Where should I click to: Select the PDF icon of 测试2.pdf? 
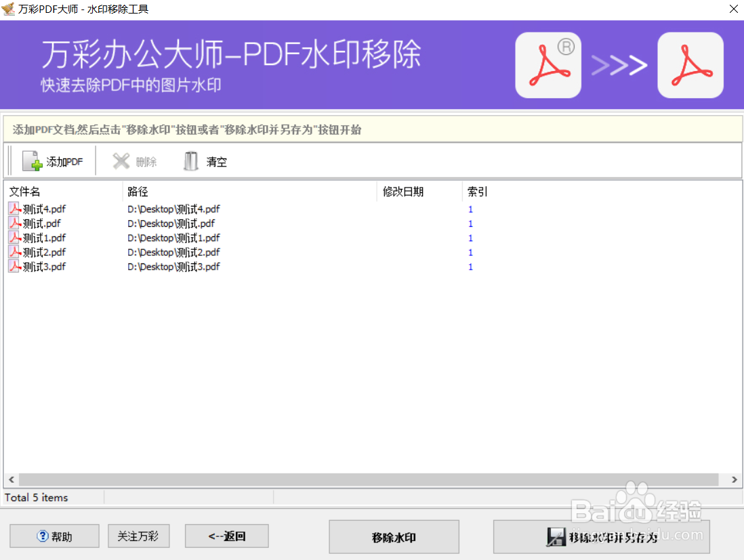pos(15,253)
